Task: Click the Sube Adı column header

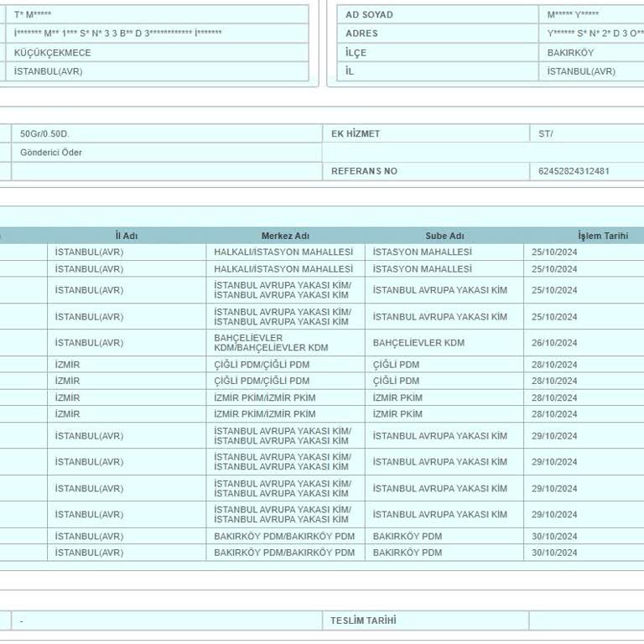Action: click(444, 236)
